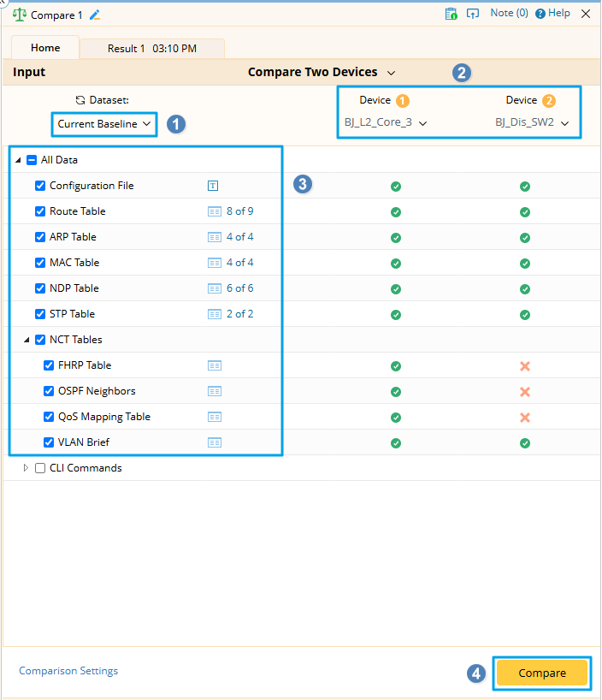The height and width of the screenshot is (700, 602).
Task: Click the table icon for Route Table
Action: point(215,211)
